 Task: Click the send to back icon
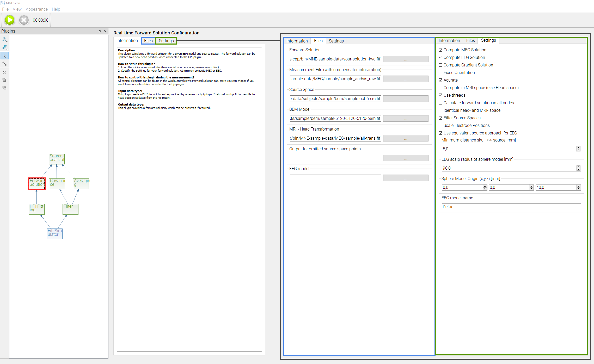pos(4,88)
